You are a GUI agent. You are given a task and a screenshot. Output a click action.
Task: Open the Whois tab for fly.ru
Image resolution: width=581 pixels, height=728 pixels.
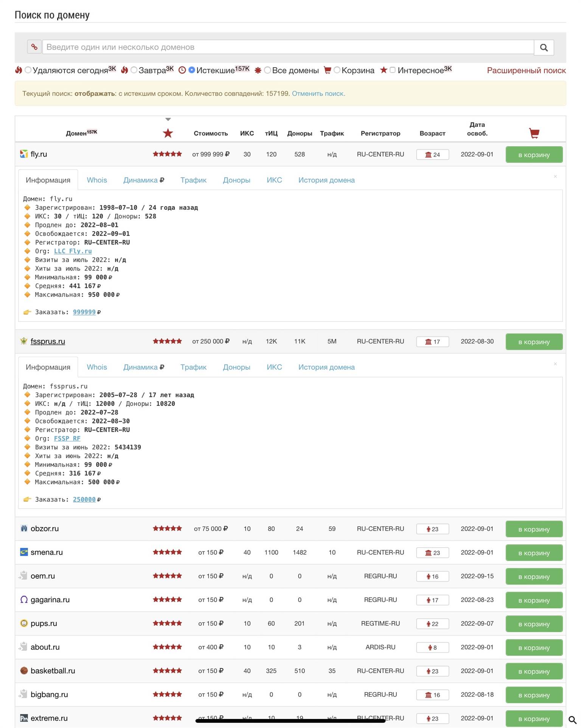[x=97, y=180]
